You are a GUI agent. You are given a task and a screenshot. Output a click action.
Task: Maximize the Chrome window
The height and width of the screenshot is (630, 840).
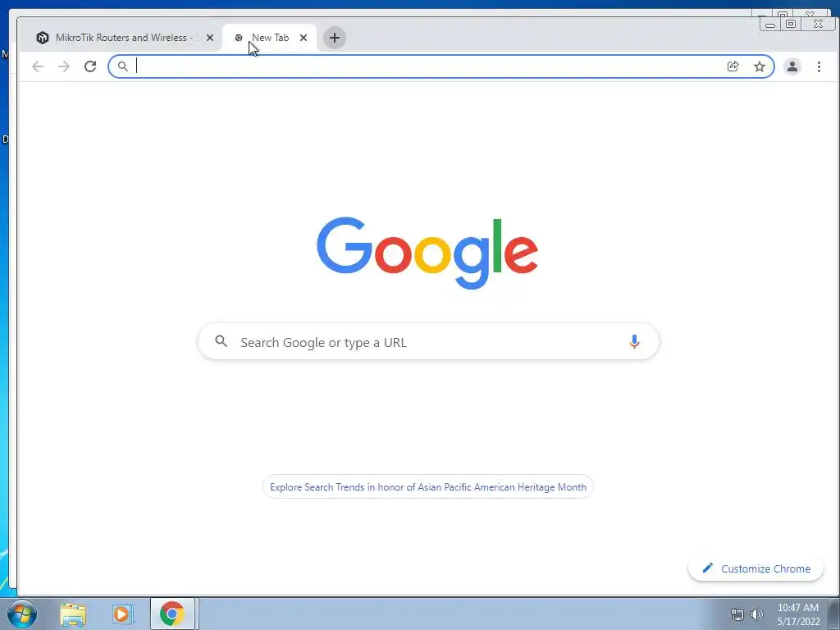click(x=790, y=24)
